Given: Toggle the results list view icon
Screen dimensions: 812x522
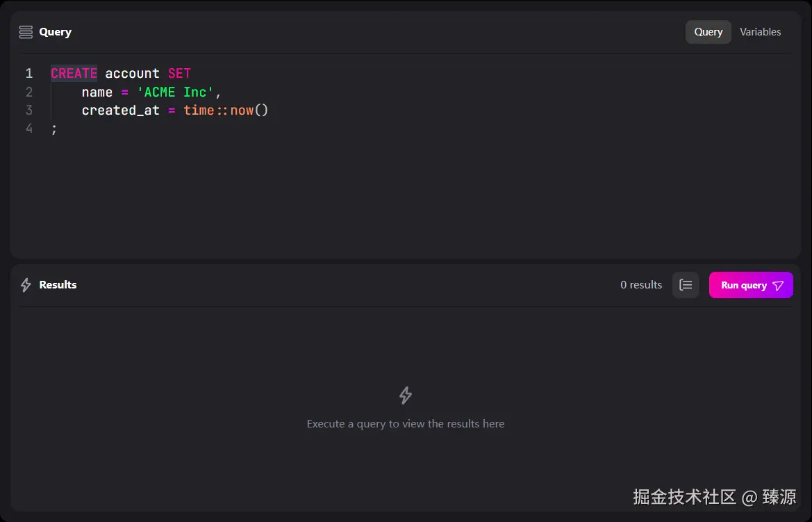Looking at the screenshot, I should pos(686,285).
